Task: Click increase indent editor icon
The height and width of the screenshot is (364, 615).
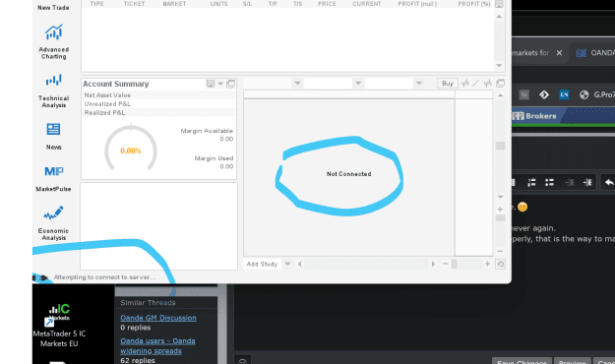Action: click(x=587, y=182)
